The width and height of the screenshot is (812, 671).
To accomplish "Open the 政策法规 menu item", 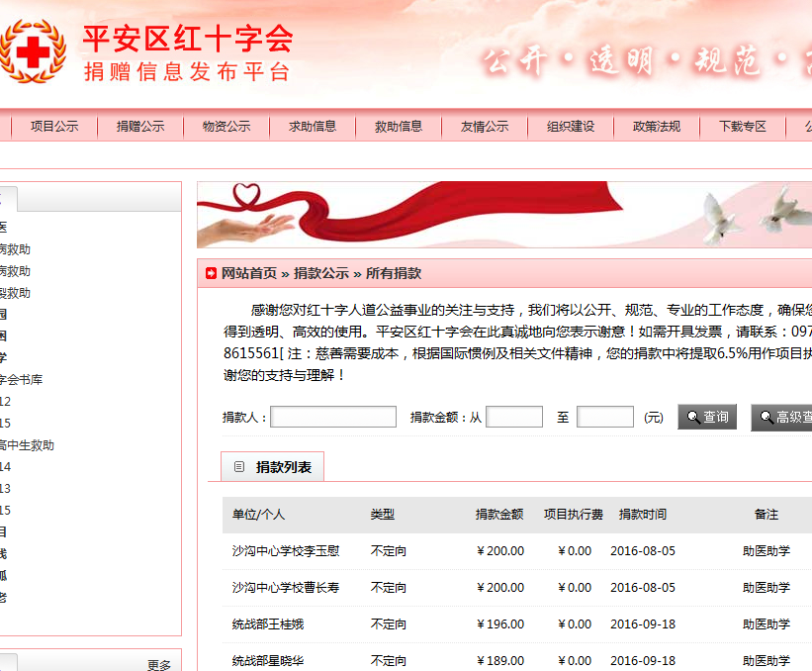I will (x=657, y=127).
